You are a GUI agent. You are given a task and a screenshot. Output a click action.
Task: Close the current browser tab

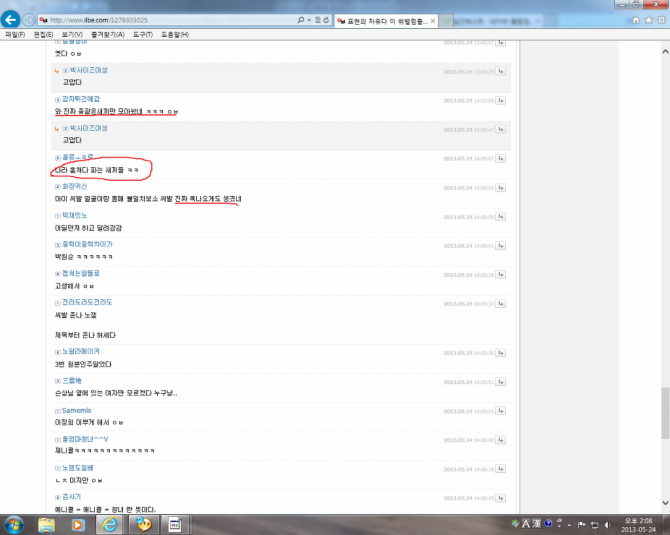click(x=433, y=21)
